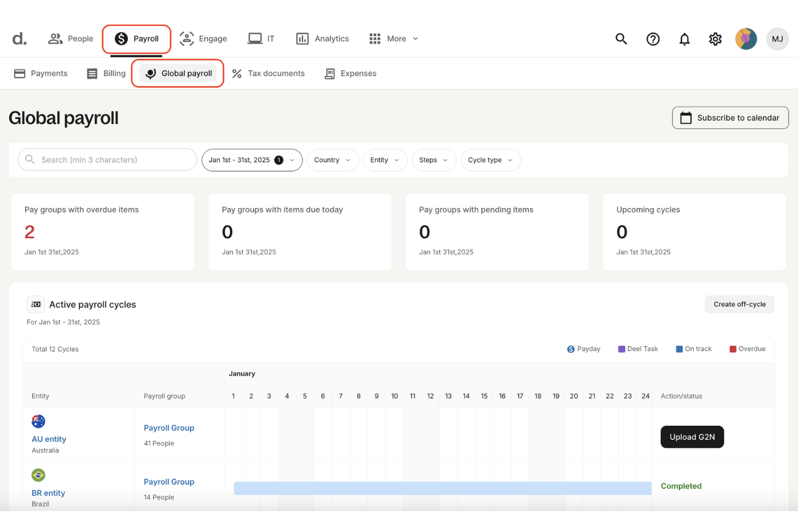The height and width of the screenshot is (532, 798).
Task: Open the Payroll Group link for AU entity
Action: [169, 427]
